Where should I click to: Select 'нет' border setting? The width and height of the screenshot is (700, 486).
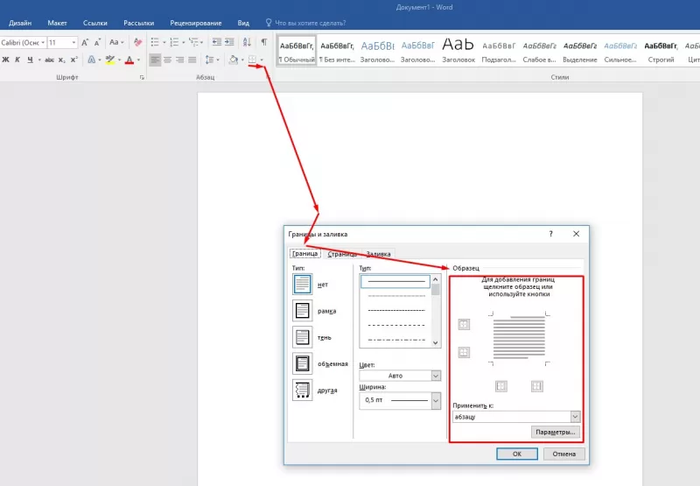(302, 284)
